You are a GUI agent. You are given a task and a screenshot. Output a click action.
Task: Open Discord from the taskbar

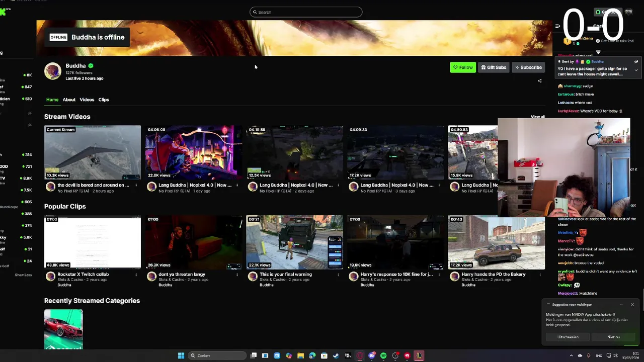372,355
